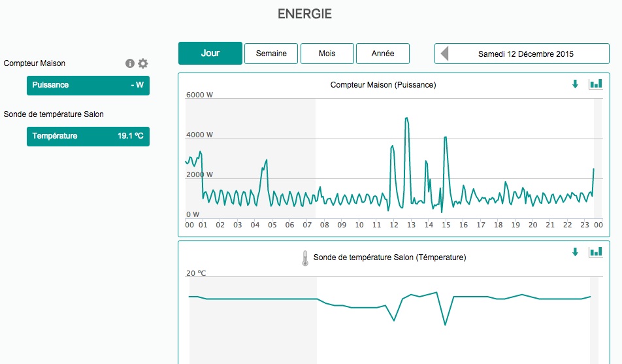Viewport: 622px width, 364px height.
Task: Switch to the Semaine view
Action: tap(271, 54)
